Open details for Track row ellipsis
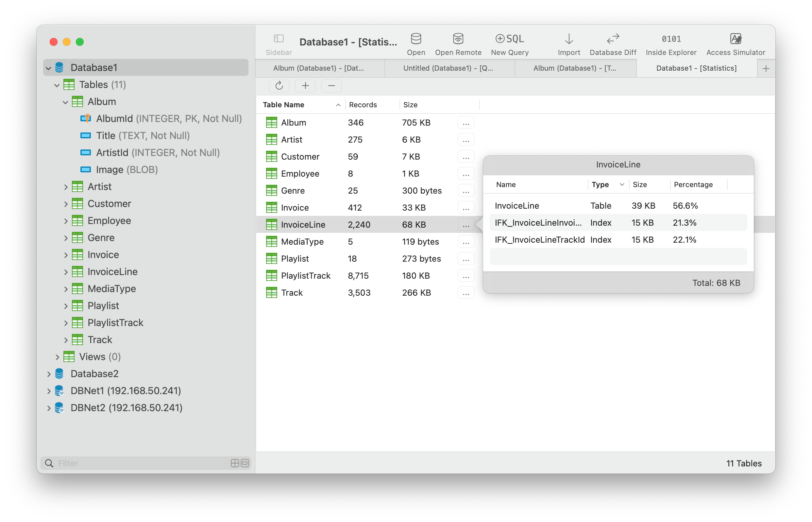 coord(466,292)
